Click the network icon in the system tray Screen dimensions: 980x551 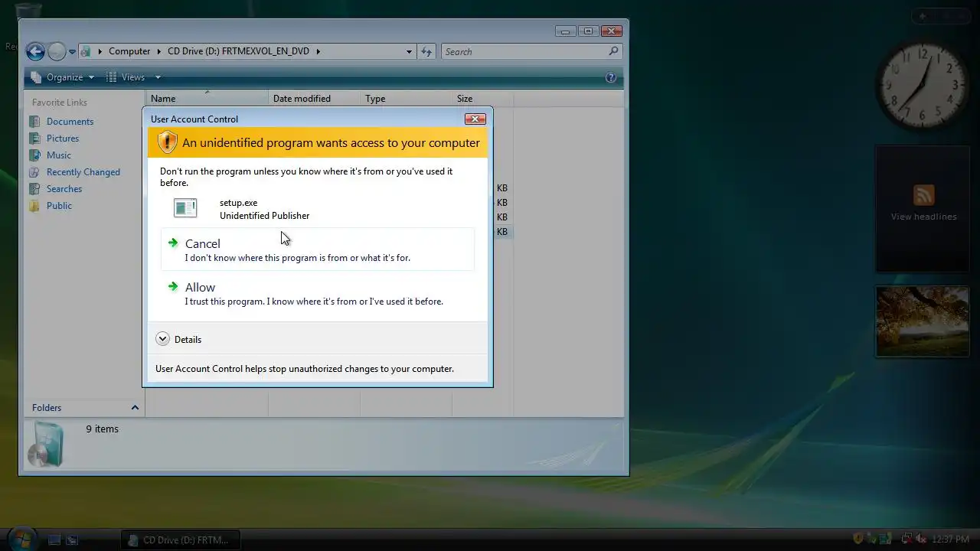click(906, 540)
